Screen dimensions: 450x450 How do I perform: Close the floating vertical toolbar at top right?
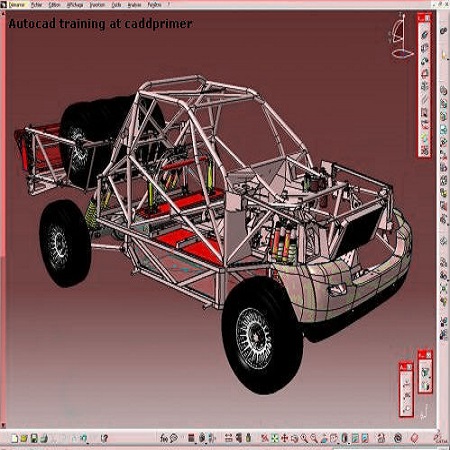coord(428,18)
